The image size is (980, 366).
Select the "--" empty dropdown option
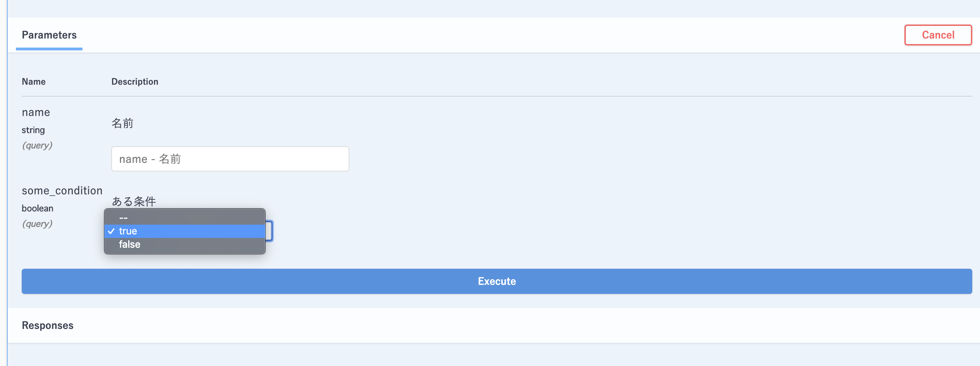tap(184, 218)
